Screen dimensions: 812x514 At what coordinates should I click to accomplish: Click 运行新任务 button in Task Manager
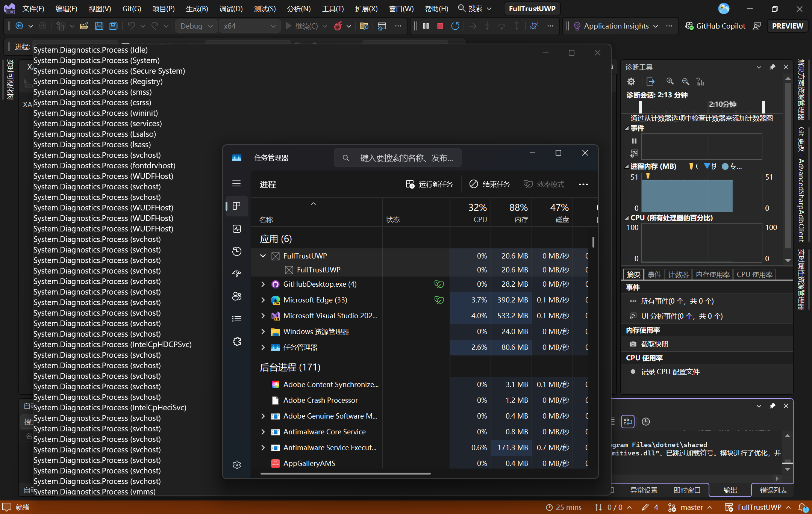pos(429,184)
